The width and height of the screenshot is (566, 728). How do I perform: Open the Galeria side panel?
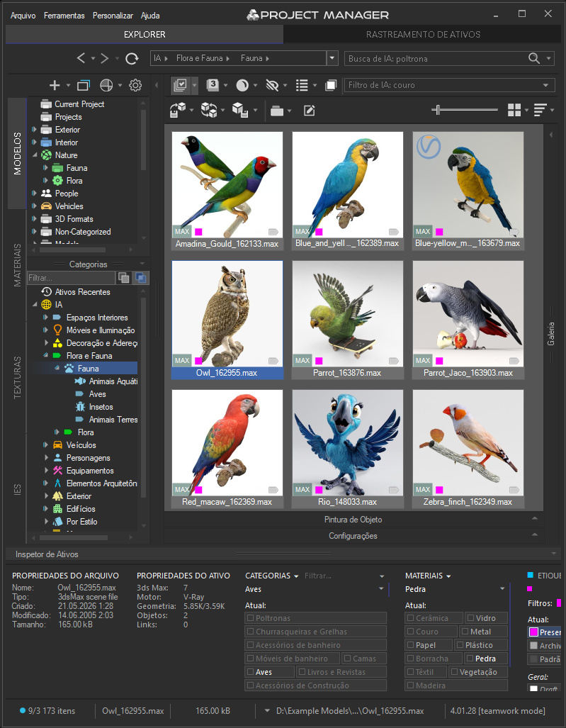coord(550,334)
